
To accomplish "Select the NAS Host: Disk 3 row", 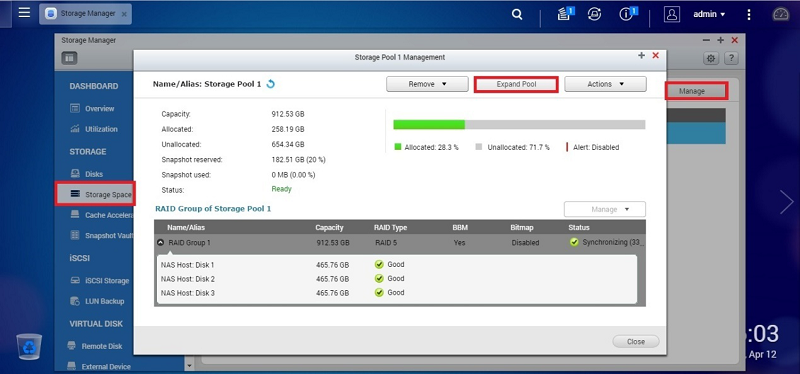I will (396, 293).
